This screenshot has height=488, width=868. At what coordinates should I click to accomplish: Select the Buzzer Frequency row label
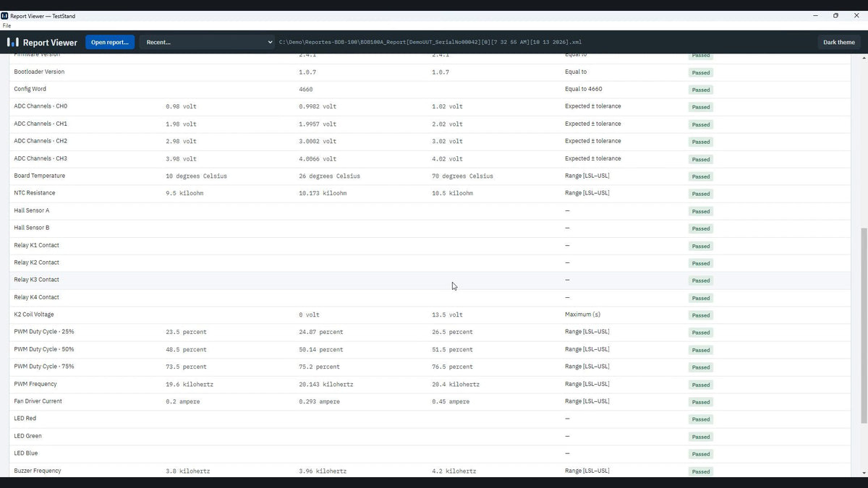38,471
